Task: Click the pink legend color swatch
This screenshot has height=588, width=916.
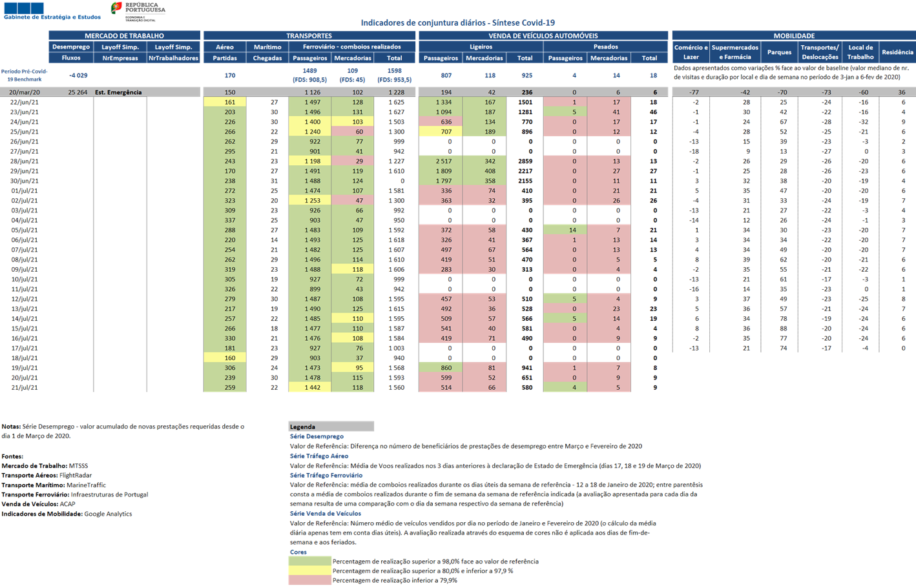Action: pos(309,580)
